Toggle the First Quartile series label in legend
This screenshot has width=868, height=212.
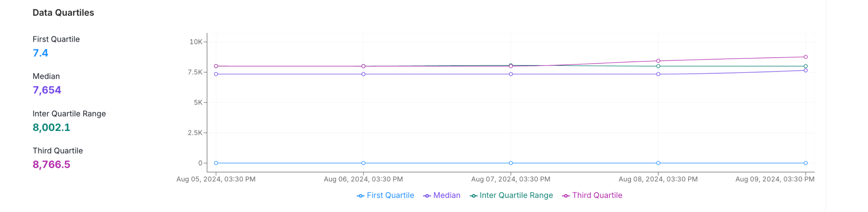tap(390, 195)
